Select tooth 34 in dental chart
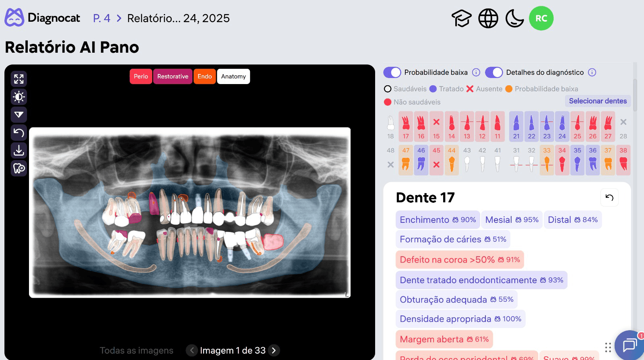The height and width of the screenshot is (360, 644). tap(562, 160)
